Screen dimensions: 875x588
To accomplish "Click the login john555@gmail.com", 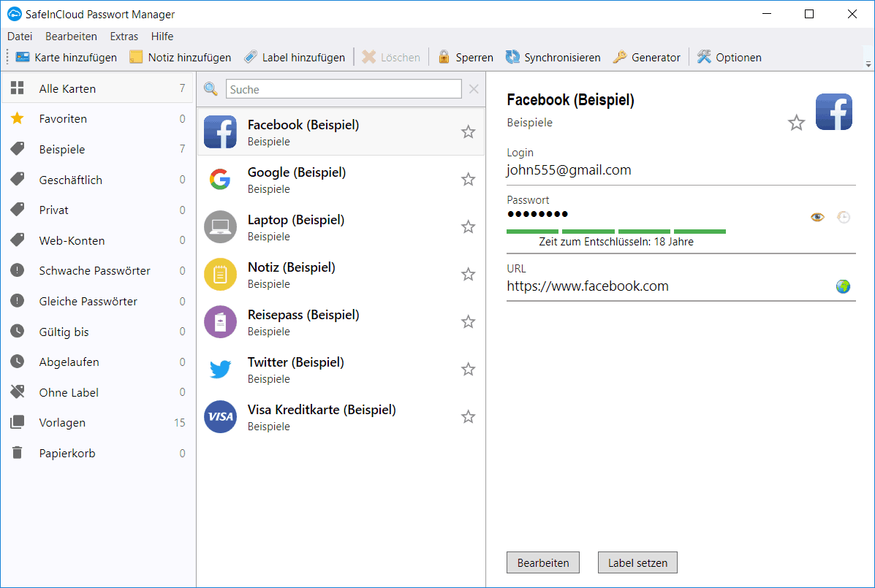I will (x=569, y=170).
